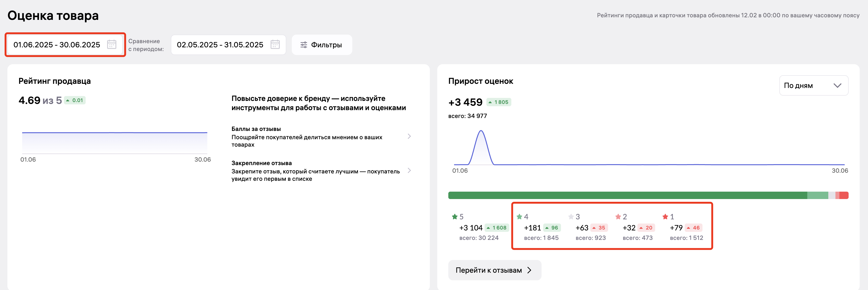
Task: Click the ratings update notice text
Action: pyautogui.click(x=728, y=15)
